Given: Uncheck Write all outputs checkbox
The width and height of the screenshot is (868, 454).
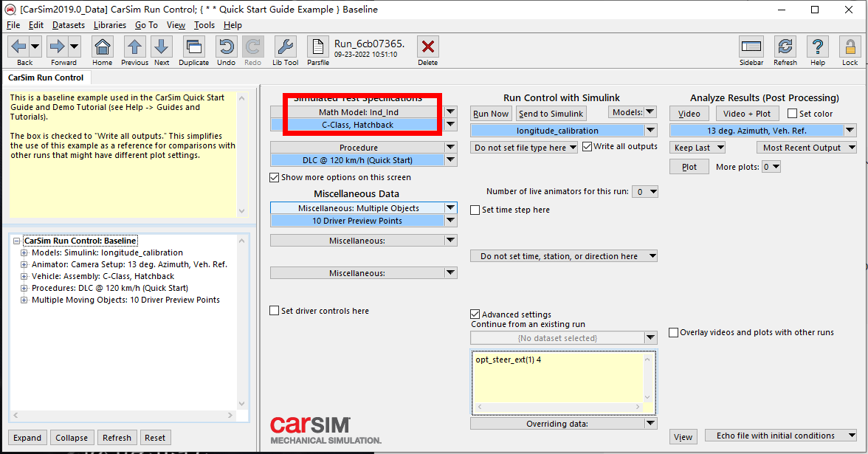Looking at the screenshot, I should (587, 146).
